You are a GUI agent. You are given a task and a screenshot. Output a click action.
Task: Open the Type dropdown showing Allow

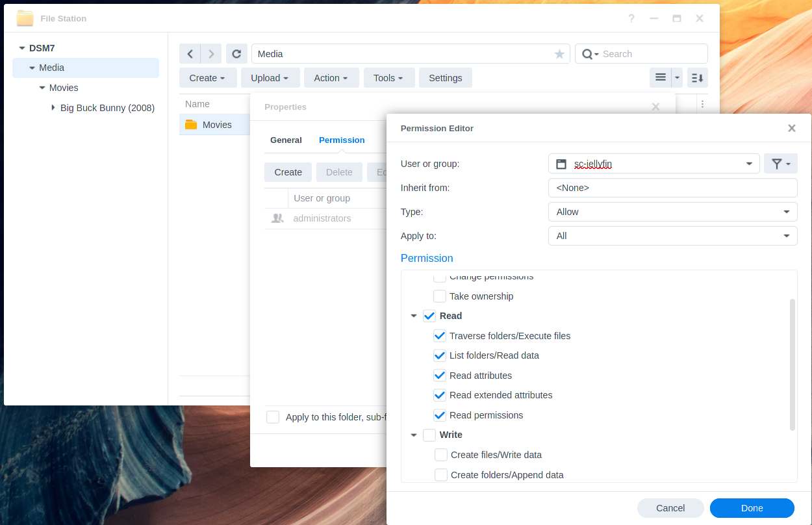(672, 211)
